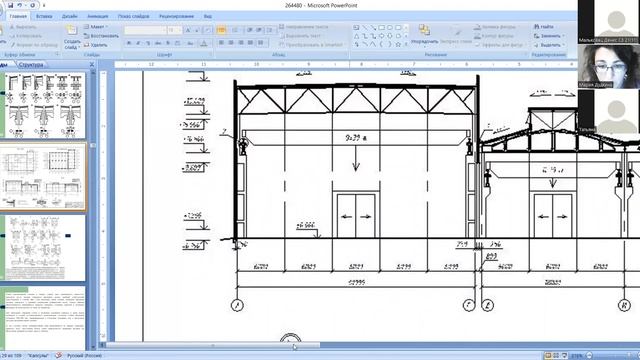Screen dimensions: 640x360
Task: Click the Repeat icon in quick access toolbar
Action: (32, 5)
